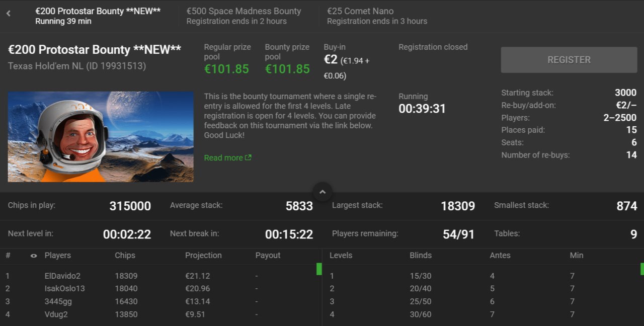
Task: Open the €25 Comet Nano tab
Action: 377,16
